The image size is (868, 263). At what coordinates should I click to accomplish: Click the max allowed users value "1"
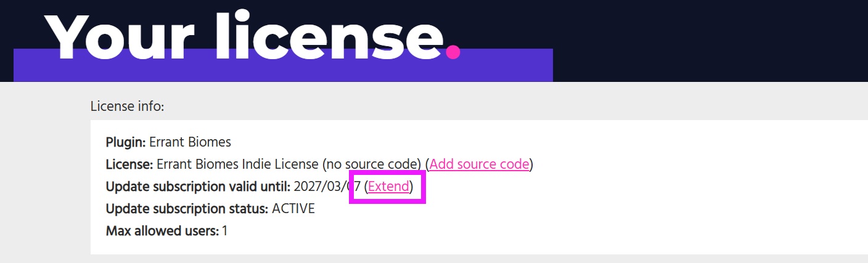tap(225, 232)
